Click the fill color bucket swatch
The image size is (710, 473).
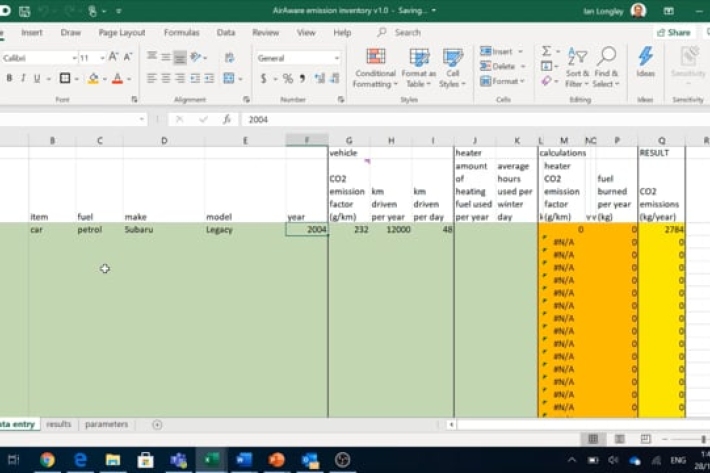[x=93, y=78]
